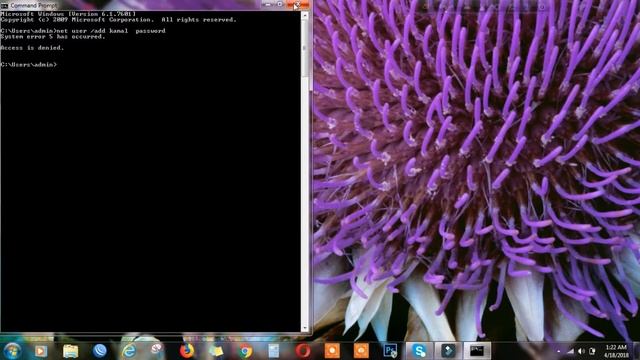Open the network status tray icon
Viewport: 640px width, 360px height.
[570, 351]
